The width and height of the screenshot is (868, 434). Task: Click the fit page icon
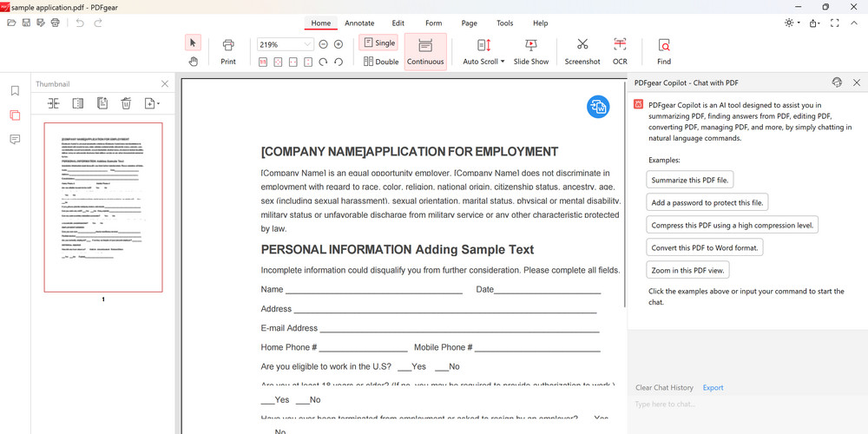pos(279,62)
